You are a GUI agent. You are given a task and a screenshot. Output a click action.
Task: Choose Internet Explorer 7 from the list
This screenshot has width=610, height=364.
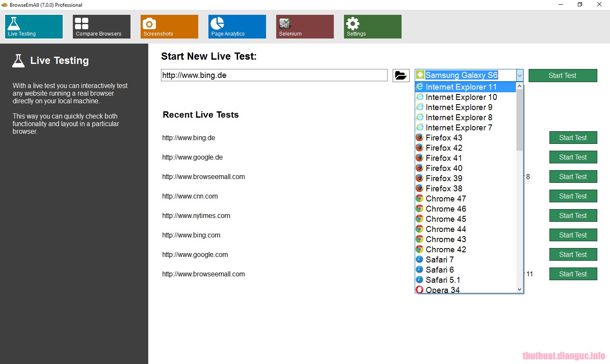[x=466, y=127]
